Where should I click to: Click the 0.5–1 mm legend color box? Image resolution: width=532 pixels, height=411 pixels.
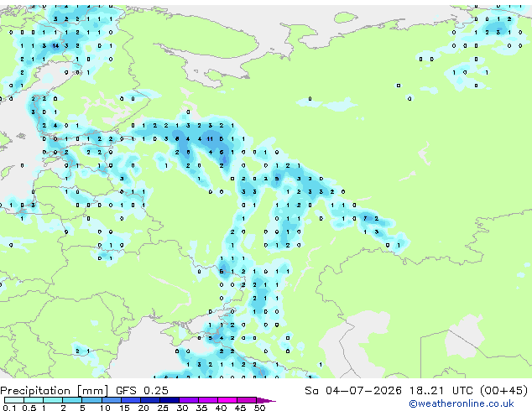[34, 400]
